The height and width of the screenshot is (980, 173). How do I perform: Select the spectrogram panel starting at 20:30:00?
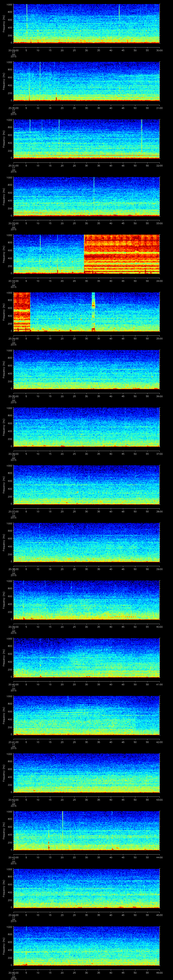(87, 81)
